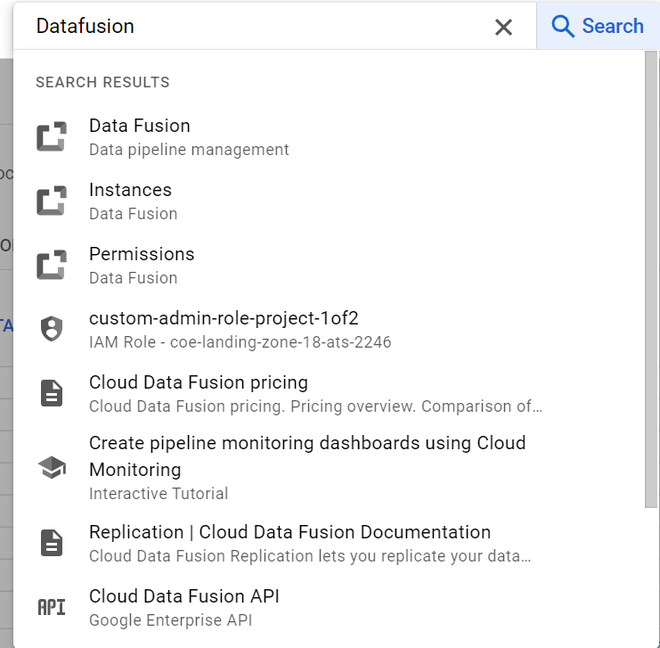Click the Instances result icon

51,201
